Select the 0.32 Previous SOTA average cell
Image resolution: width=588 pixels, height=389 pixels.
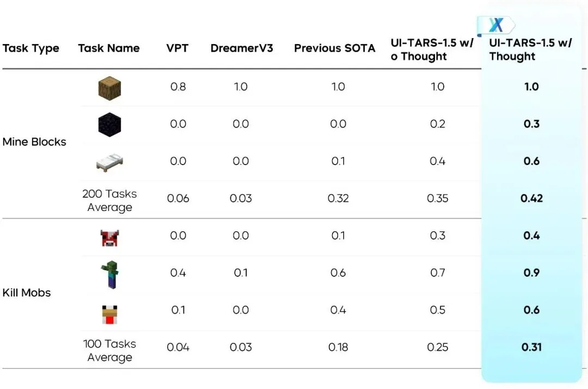[338, 198]
